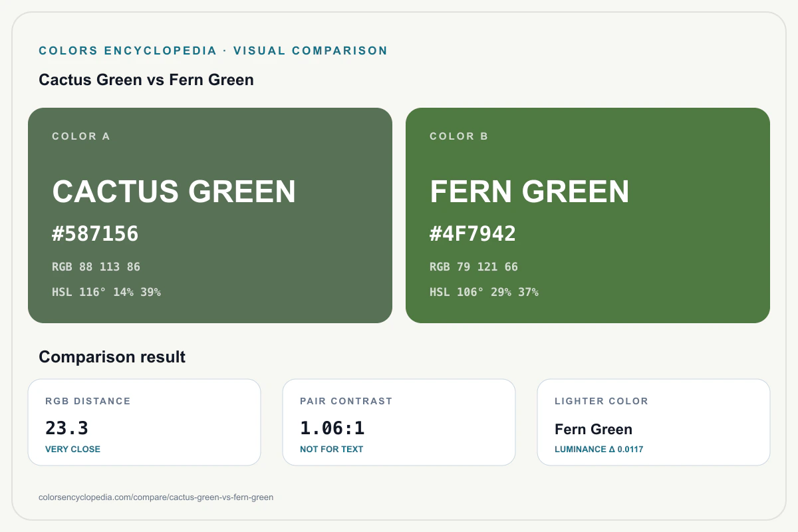This screenshot has height=532, width=798.
Task: Click RGB 79 121 66 value
Action: (x=473, y=267)
